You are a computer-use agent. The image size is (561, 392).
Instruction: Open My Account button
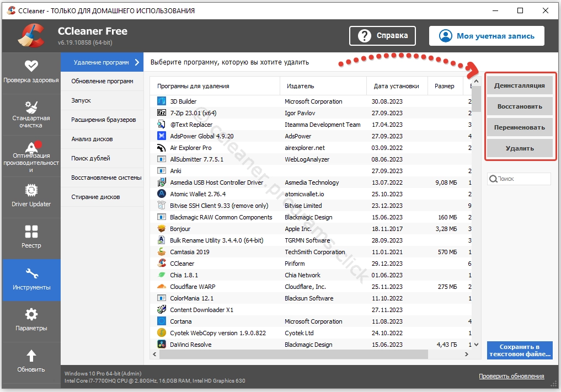pyautogui.click(x=487, y=36)
